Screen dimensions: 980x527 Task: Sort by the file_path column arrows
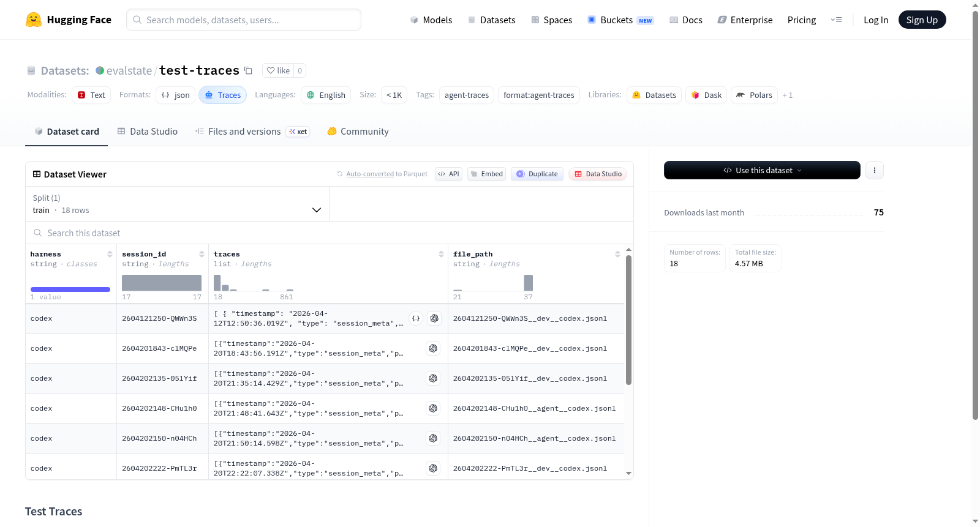617,254
